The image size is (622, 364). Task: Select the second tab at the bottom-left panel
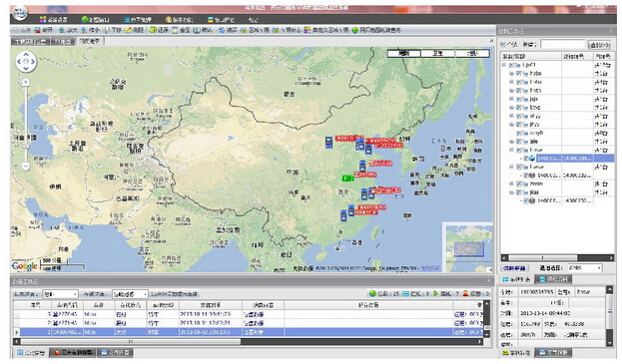click(x=73, y=352)
